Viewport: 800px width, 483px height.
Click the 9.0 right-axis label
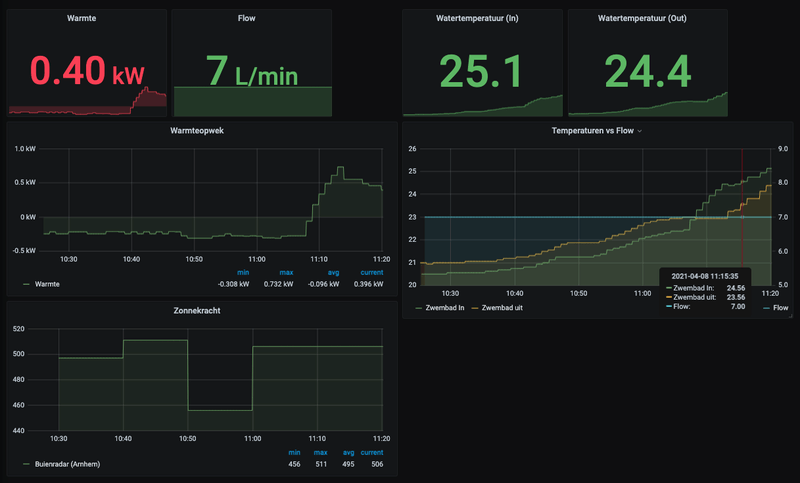click(783, 149)
